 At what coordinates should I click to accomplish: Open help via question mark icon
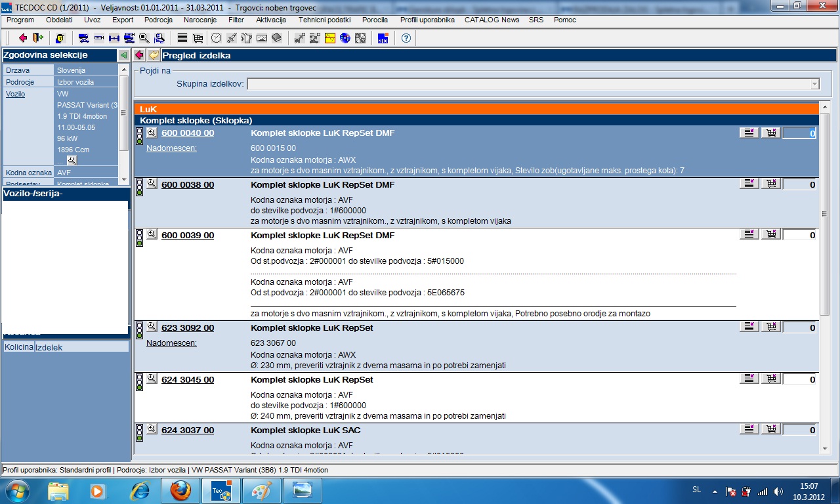[406, 38]
